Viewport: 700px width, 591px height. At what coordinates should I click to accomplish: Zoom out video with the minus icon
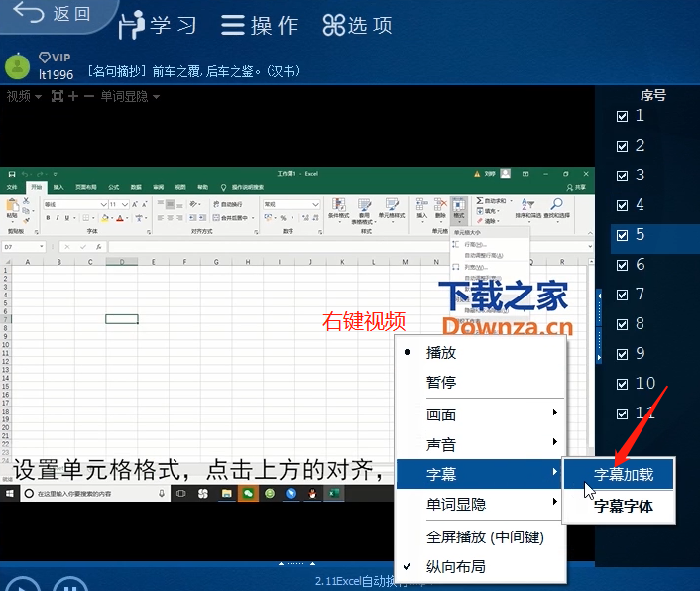click(88, 96)
